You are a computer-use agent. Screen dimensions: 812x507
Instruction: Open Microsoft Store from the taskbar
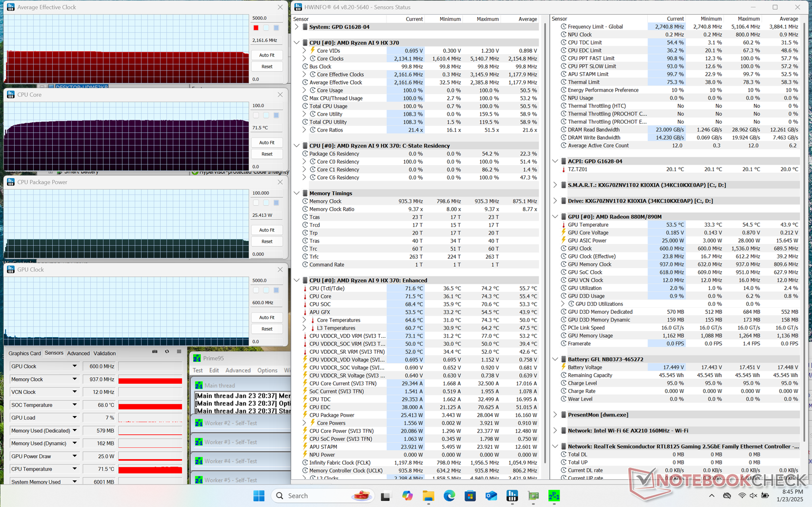point(470,496)
